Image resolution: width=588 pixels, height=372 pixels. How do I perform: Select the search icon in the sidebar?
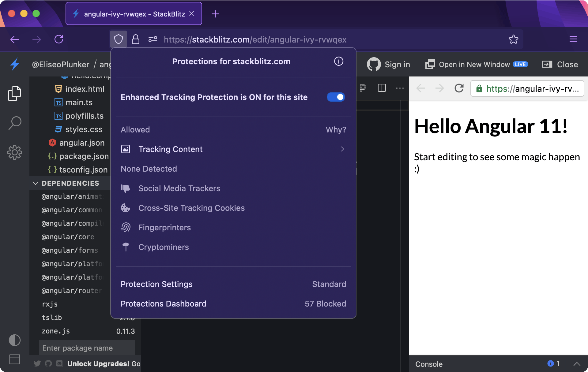click(x=14, y=122)
